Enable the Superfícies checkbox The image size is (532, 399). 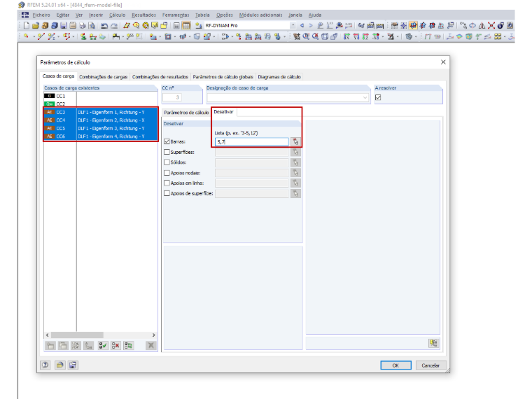point(167,152)
